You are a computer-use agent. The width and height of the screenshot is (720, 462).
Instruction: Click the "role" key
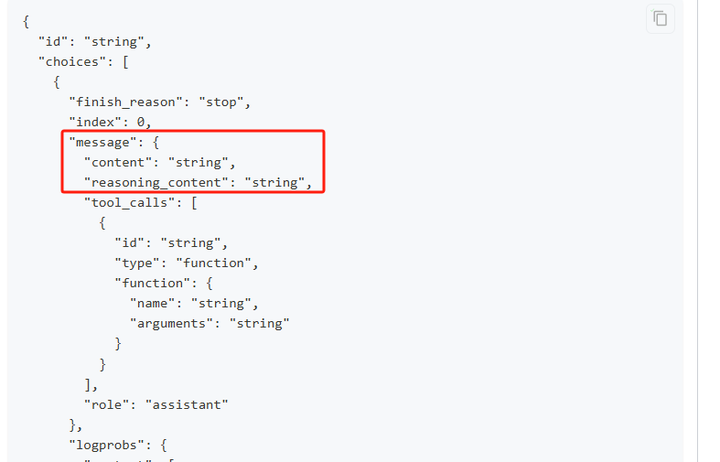[x=107, y=404]
